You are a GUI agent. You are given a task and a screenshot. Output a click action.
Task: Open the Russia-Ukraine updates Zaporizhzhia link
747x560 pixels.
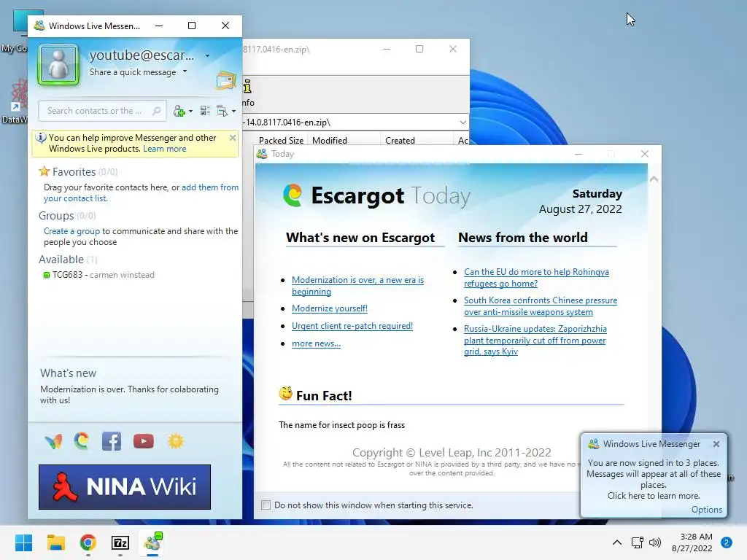(535, 340)
